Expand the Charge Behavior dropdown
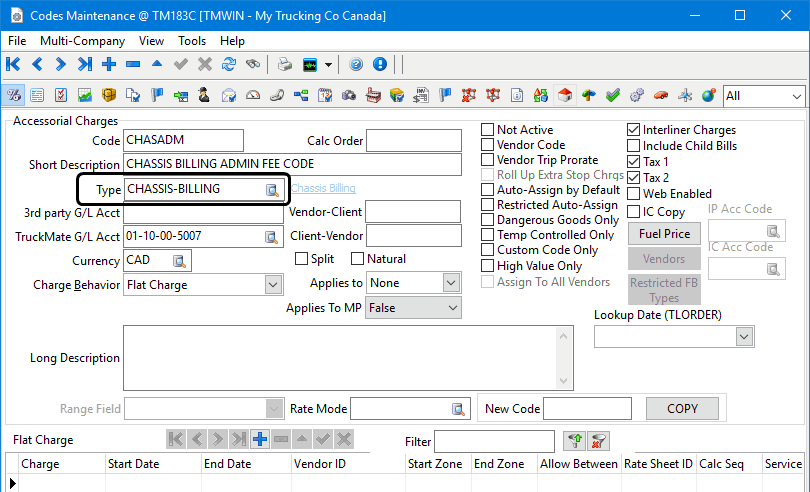The image size is (810, 492). (273, 285)
